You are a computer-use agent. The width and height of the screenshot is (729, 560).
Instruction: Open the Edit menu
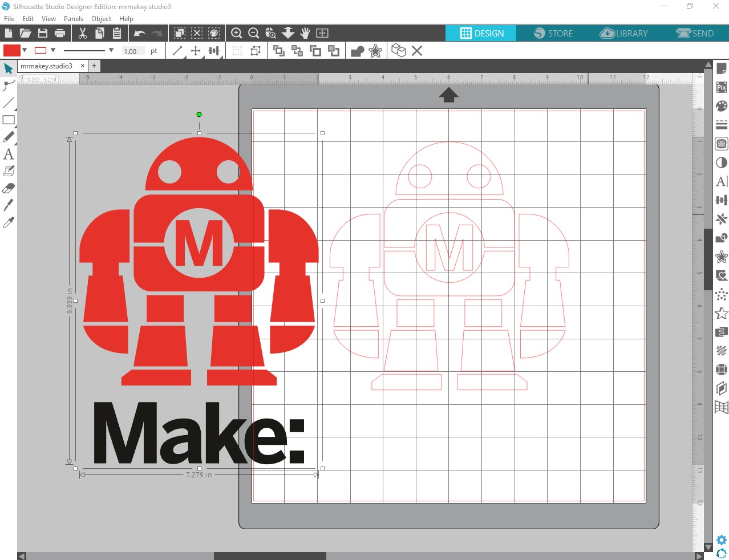pos(28,18)
